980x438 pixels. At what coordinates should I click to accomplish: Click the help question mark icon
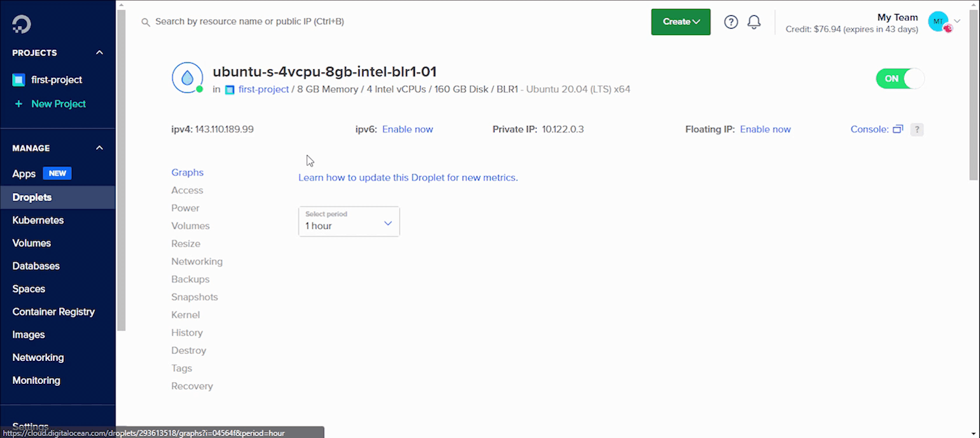pyautogui.click(x=731, y=22)
